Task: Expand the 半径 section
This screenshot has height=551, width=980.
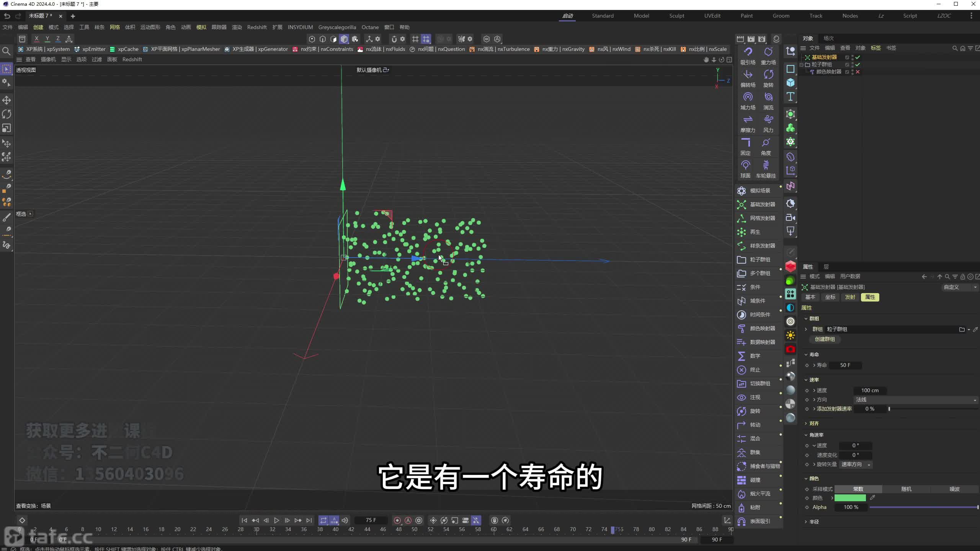Action: 806,522
